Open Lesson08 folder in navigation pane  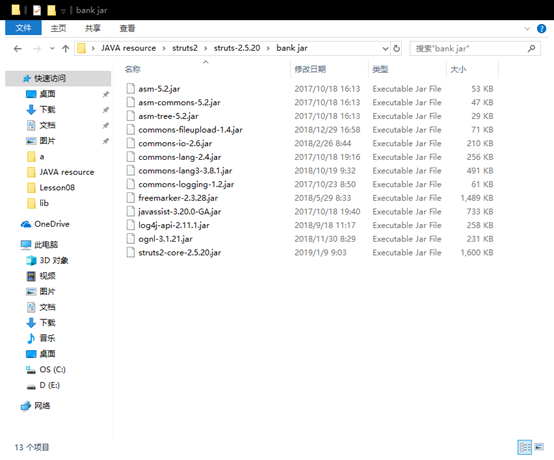point(57,188)
